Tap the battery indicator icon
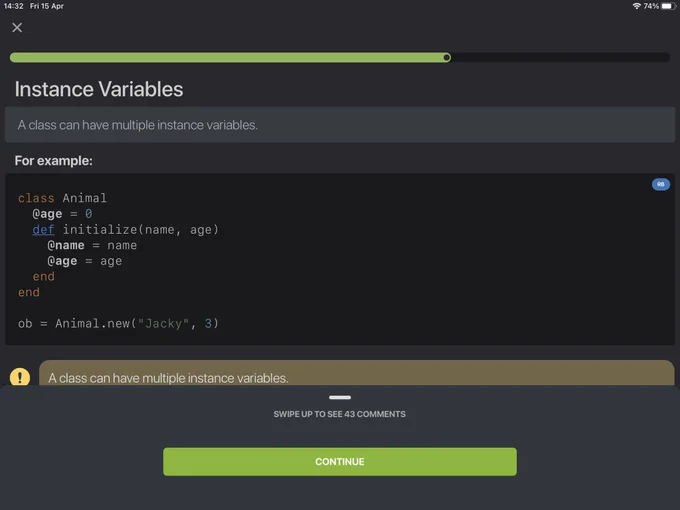 [x=668, y=6]
